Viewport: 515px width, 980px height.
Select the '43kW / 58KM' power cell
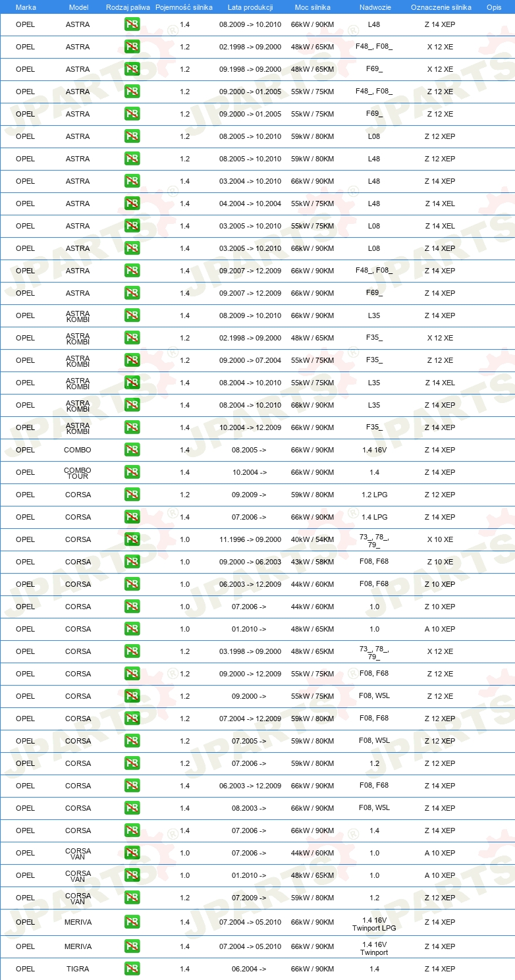[313, 562]
